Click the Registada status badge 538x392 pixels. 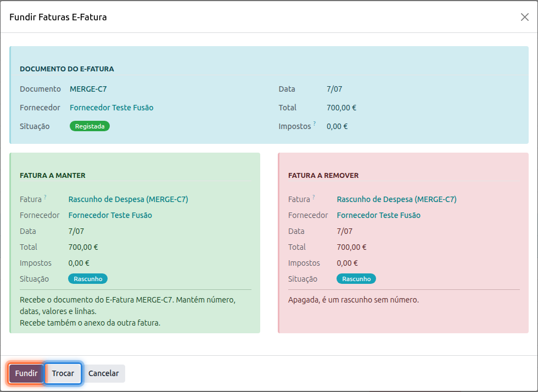(89, 126)
